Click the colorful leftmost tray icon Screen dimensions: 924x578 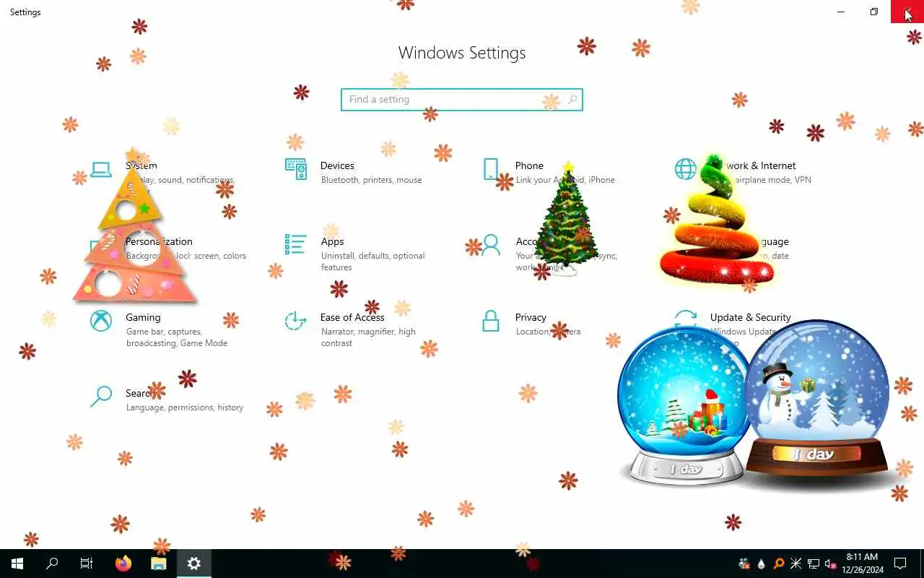[744, 564]
